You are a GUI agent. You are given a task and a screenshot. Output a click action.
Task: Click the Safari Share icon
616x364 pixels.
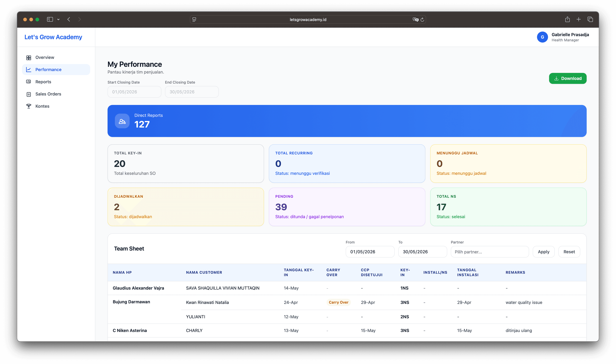567,19
